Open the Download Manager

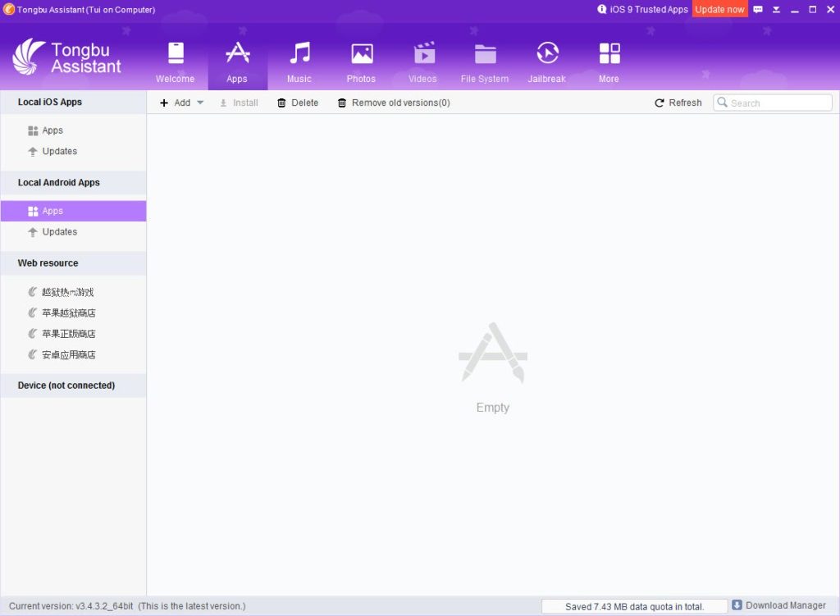779,605
